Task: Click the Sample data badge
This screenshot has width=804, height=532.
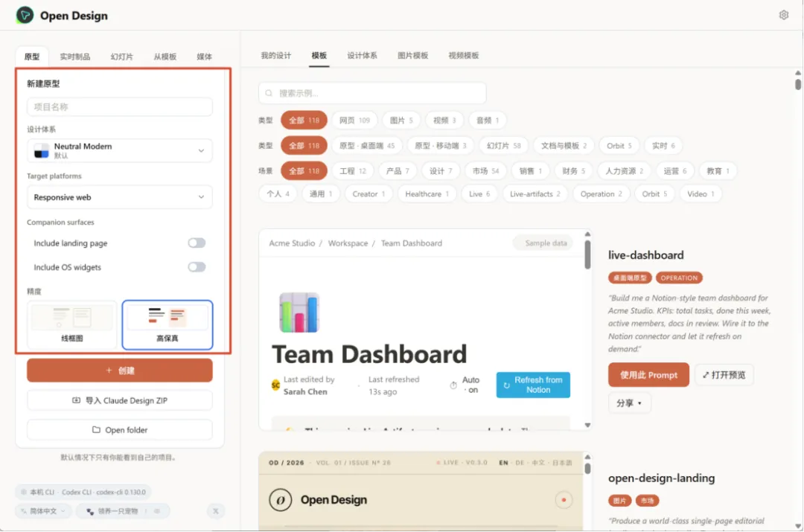Action: [543, 243]
